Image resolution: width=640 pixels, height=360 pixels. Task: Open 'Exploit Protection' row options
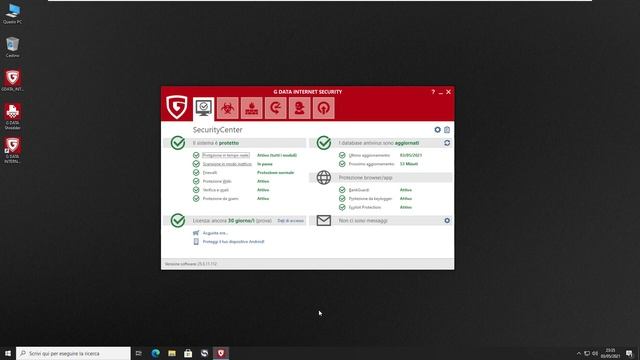pyautogui.click(x=365, y=207)
